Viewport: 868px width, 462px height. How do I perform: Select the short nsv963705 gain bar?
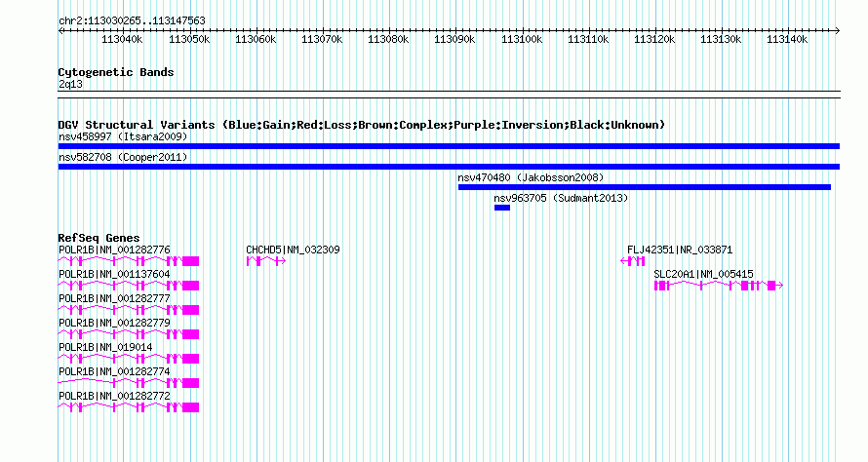click(502, 208)
